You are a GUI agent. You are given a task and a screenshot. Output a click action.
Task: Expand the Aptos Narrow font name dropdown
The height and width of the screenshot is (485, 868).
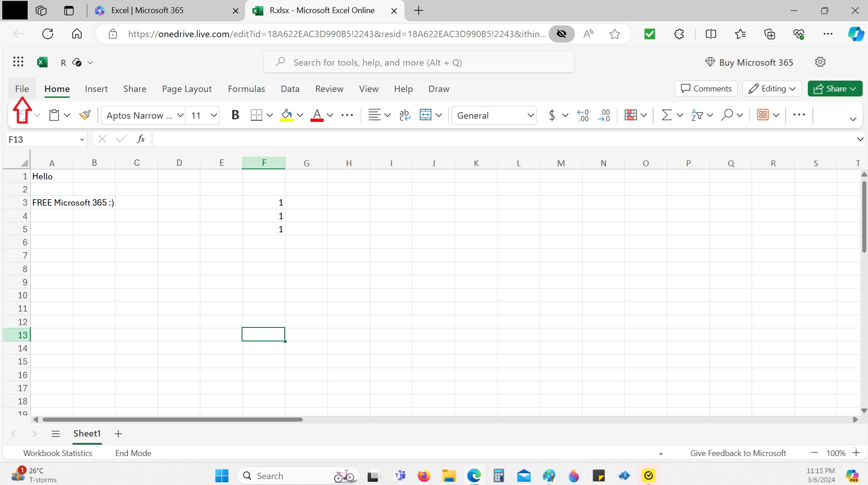pyautogui.click(x=180, y=115)
